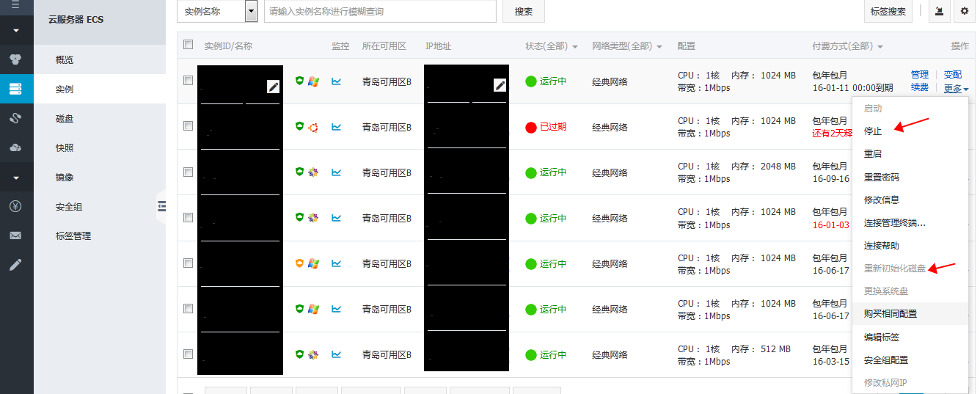Open the 实例名称 search type dropdown

pos(217,11)
